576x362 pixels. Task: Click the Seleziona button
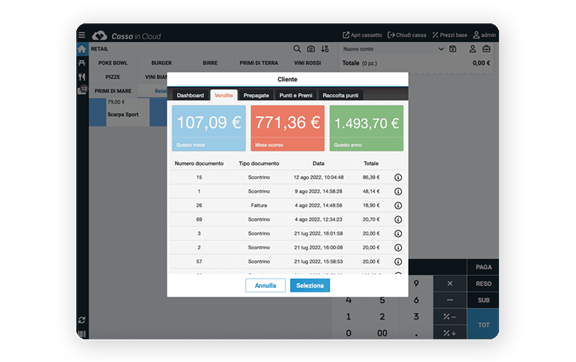310,286
